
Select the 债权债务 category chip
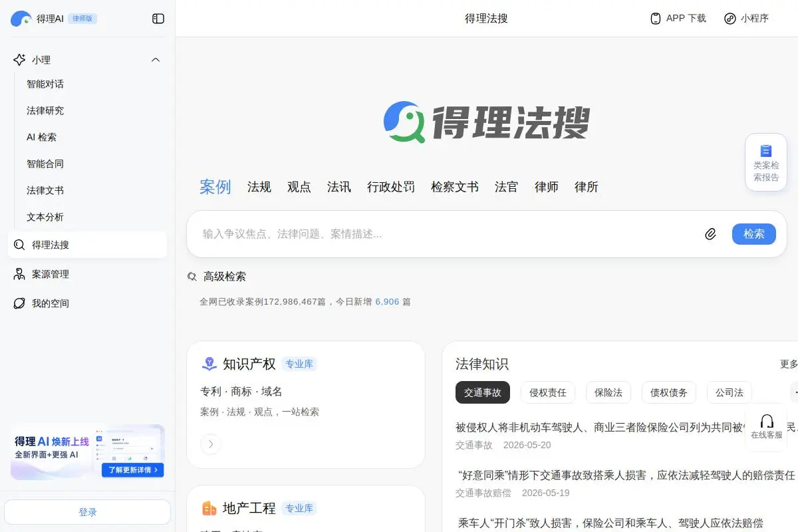669,392
